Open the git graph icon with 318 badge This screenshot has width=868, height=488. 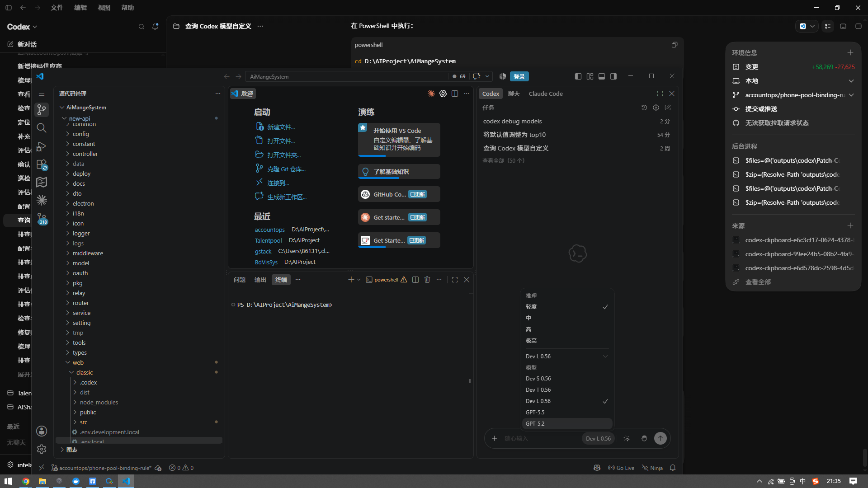pyautogui.click(x=42, y=219)
